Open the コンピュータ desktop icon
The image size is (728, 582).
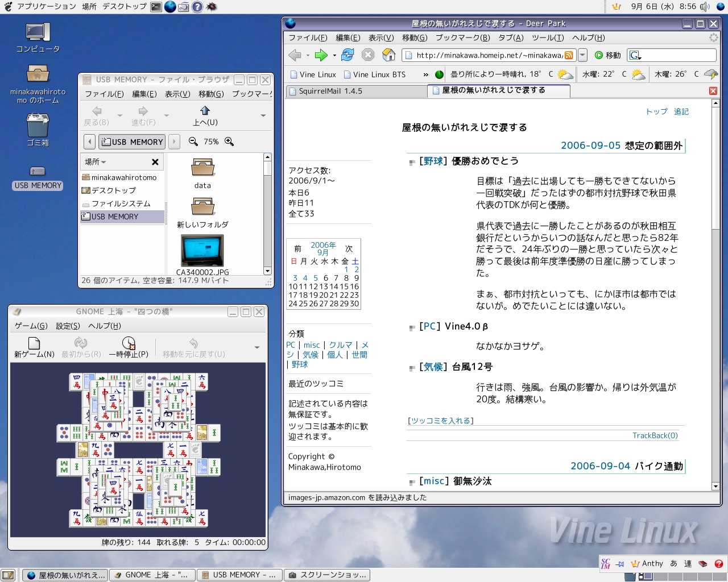(x=38, y=38)
